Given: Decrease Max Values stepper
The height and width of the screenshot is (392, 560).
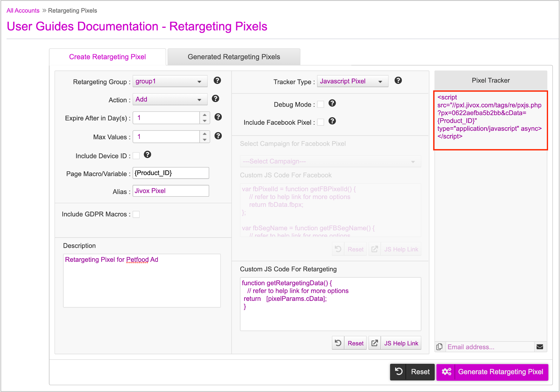Looking at the screenshot, I should click(x=205, y=140).
